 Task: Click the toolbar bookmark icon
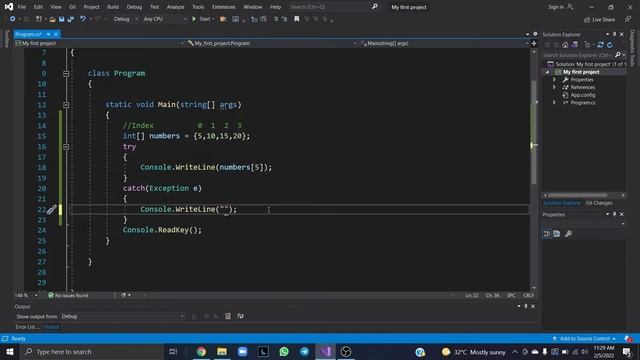[297, 19]
